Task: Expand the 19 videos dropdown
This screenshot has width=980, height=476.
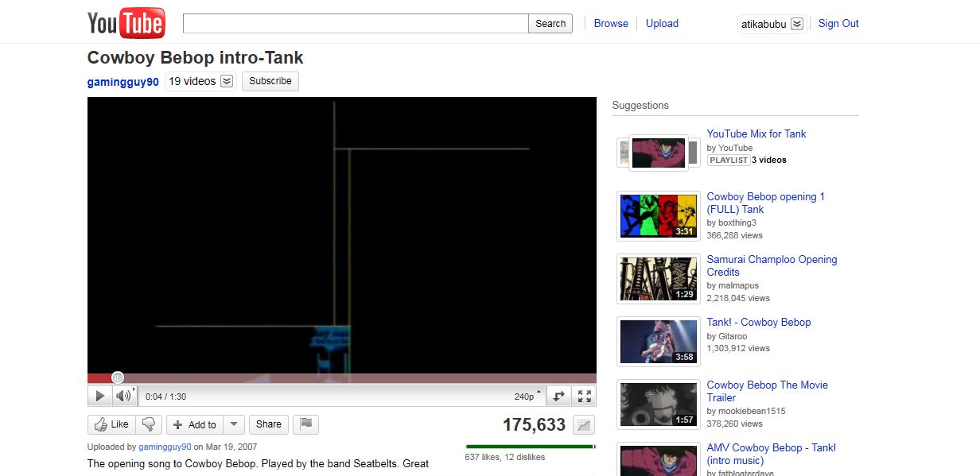Action: coord(227,81)
